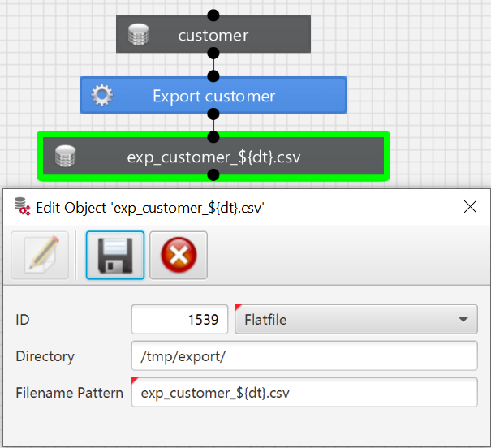Save the object with the floppy disk icon

(115, 255)
